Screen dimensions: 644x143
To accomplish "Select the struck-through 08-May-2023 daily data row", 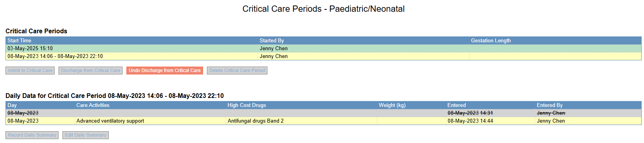I will (324, 113).
